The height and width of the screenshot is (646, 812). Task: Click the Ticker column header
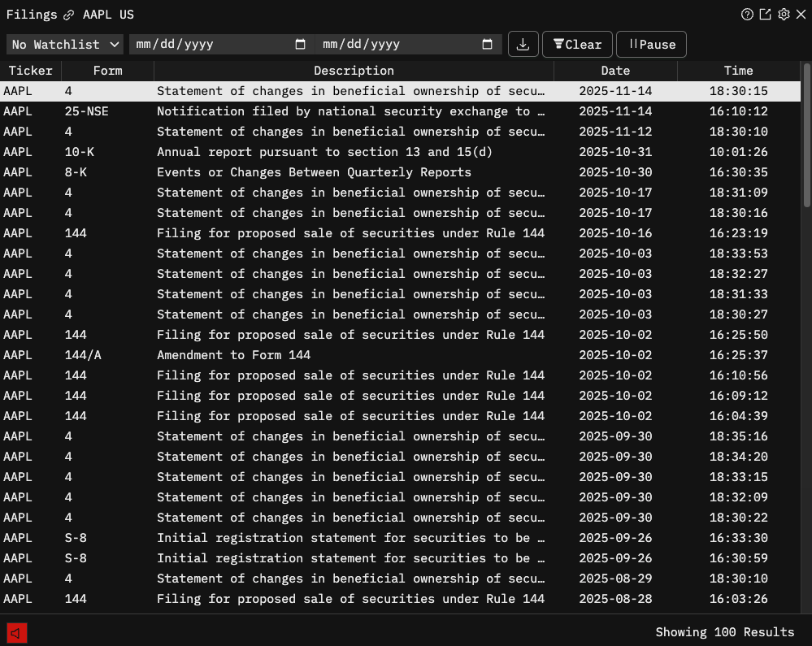pyautogui.click(x=30, y=71)
